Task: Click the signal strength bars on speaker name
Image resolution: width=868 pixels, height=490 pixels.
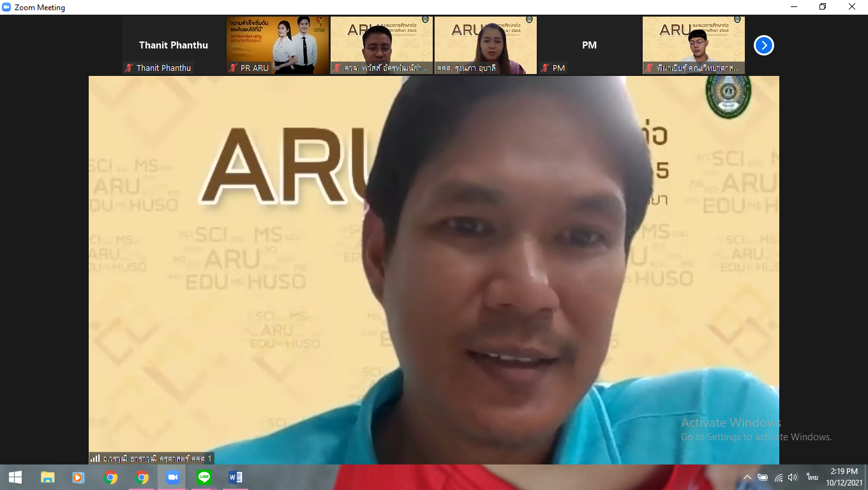Action: click(x=95, y=458)
